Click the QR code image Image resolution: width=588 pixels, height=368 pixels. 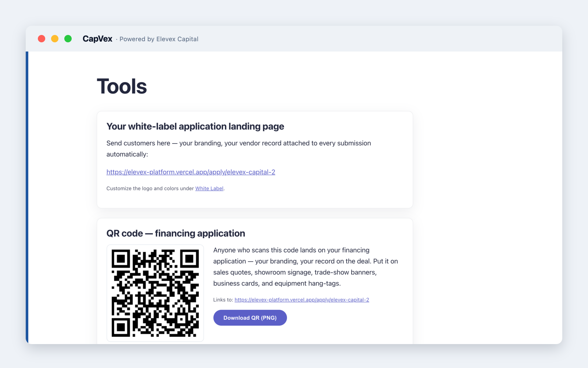click(155, 293)
